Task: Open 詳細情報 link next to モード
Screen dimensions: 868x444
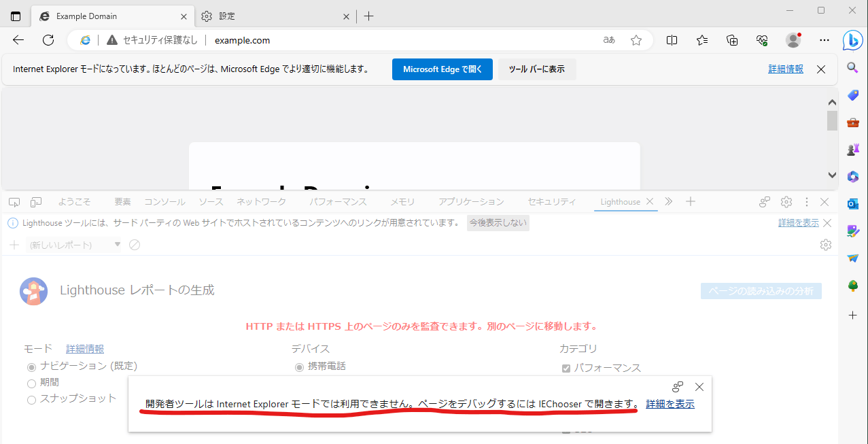Action: coord(85,349)
